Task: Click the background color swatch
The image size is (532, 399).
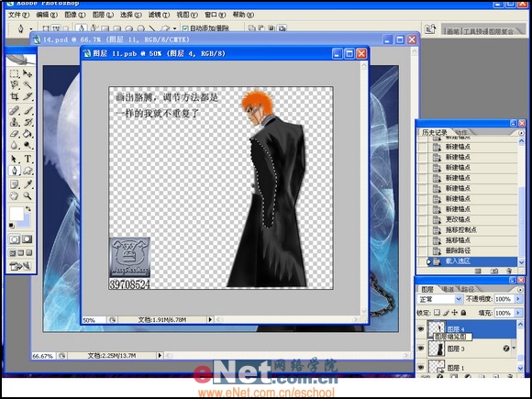Action: coord(27,223)
